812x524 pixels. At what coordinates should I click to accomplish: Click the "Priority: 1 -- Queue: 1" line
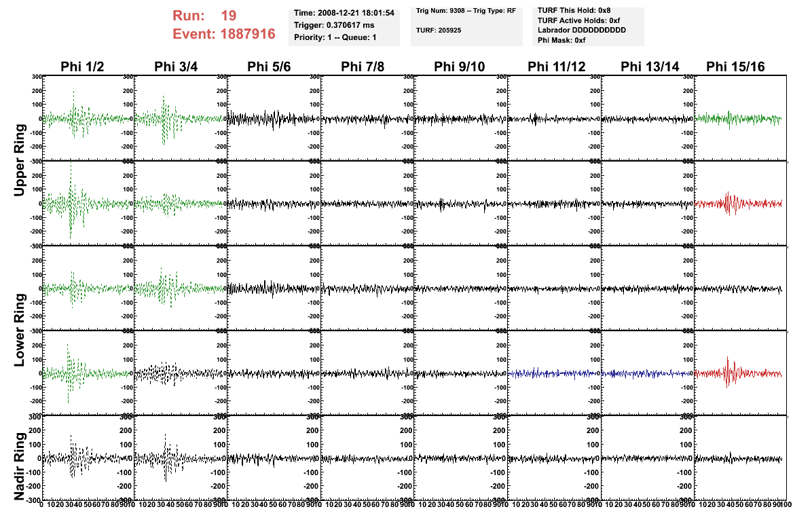click(335, 37)
